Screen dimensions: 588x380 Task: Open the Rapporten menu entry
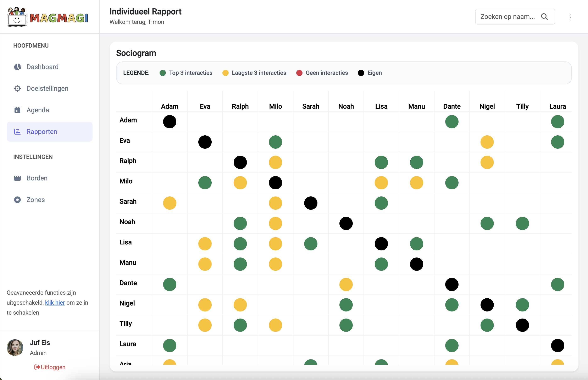pos(42,131)
